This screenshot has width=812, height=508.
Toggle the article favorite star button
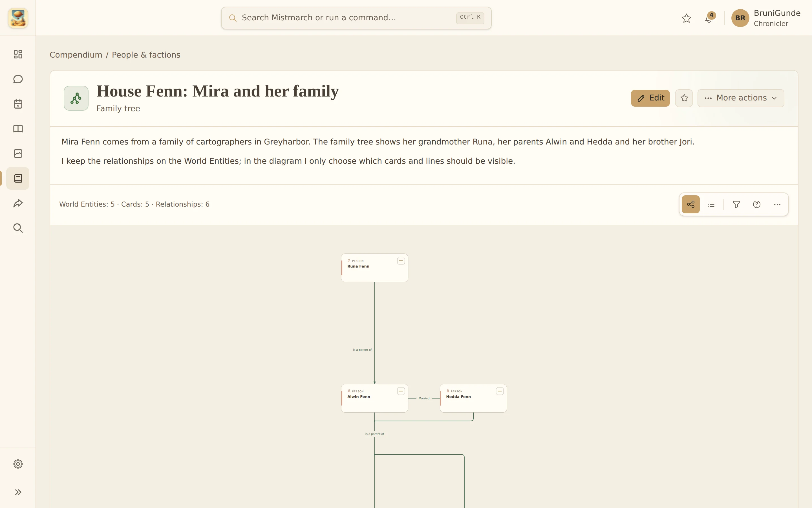[684, 98]
